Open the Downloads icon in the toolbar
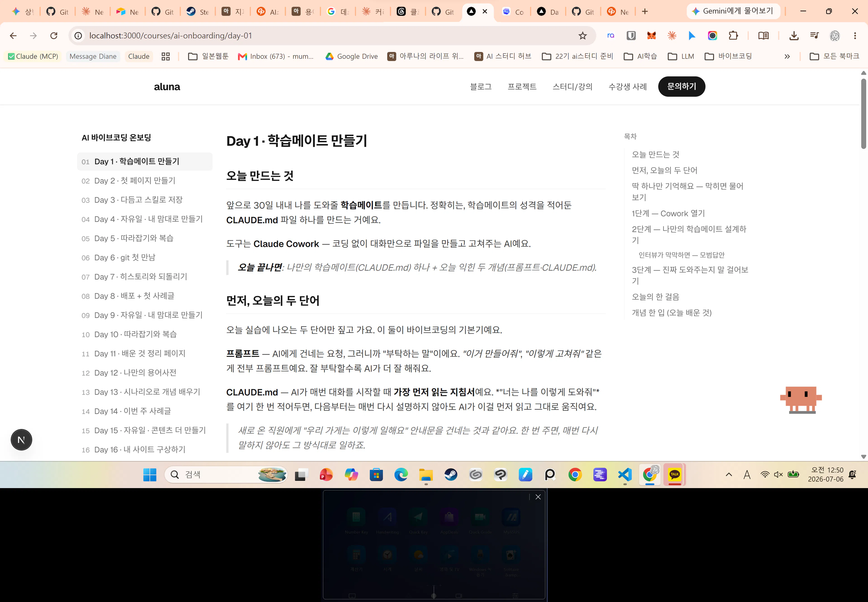The width and height of the screenshot is (868, 602). (794, 35)
